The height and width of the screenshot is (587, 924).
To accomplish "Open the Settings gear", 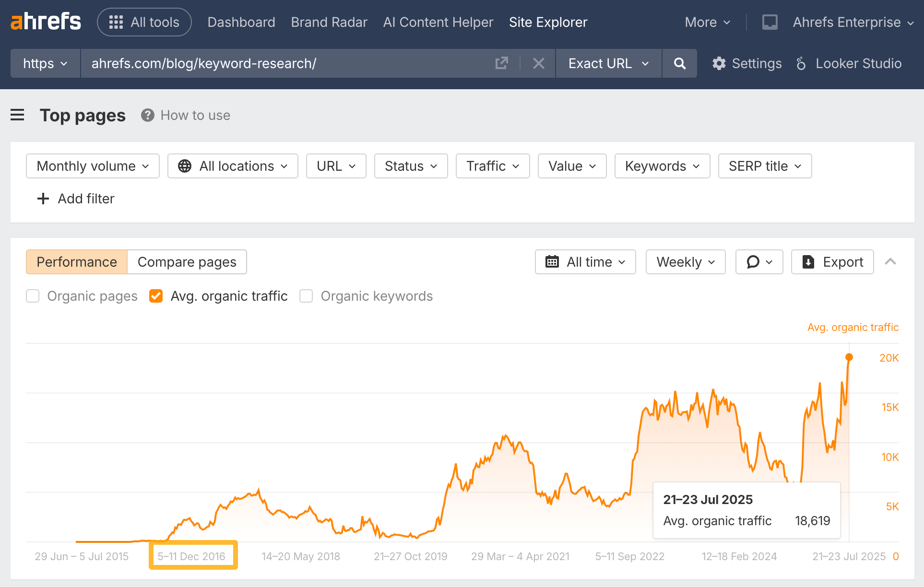I will pos(719,63).
